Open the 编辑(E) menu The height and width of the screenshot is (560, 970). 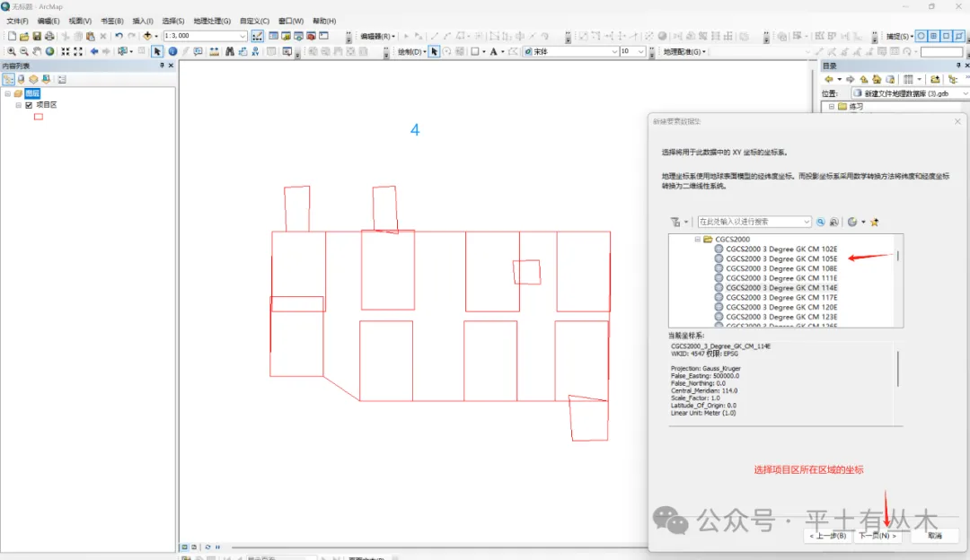coord(48,21)
